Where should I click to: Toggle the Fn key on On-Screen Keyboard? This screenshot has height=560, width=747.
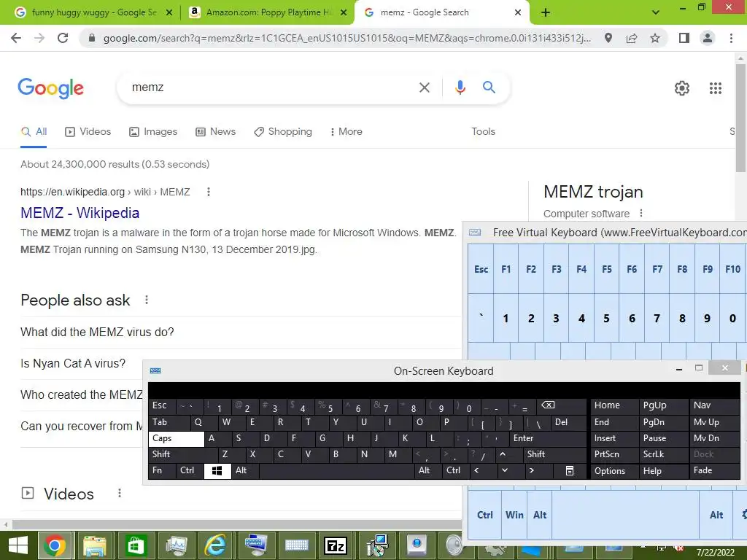tap(162, 470)
